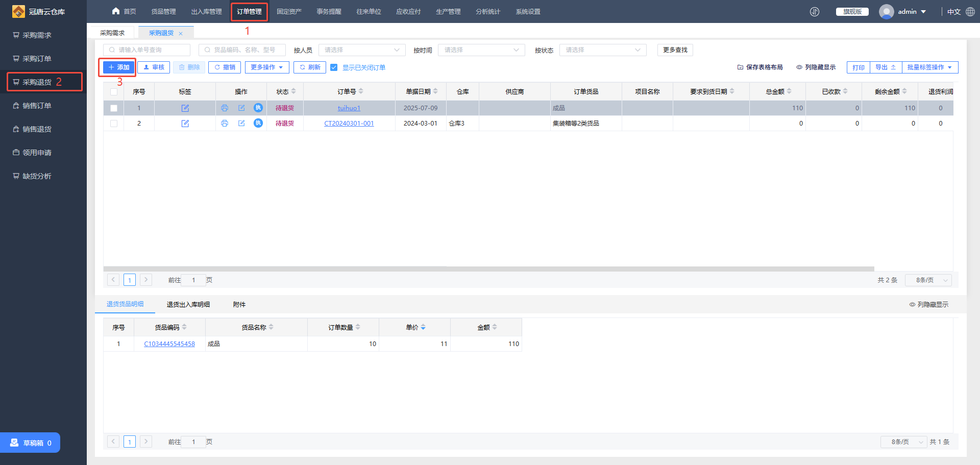Click the 保存表格布局 folder icon
This screenshot has width=980, height=465.
pyautogui.click(x=740, y=67)
